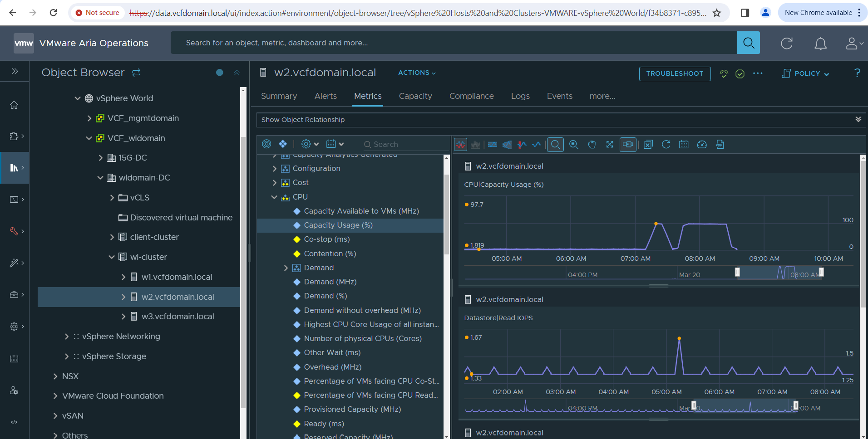Open the metric tree gear settings dropdown
This screenshot has width=868, height=439.
(x=310, y=144)
